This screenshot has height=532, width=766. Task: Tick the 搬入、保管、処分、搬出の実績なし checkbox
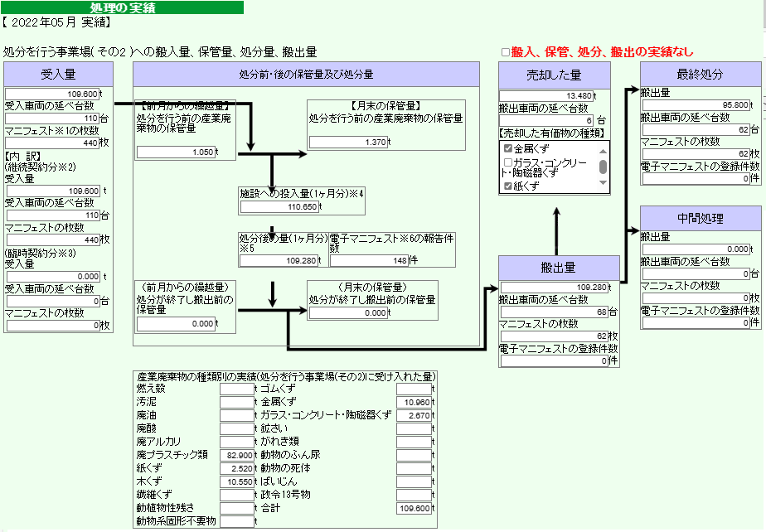tap(506, 51)
